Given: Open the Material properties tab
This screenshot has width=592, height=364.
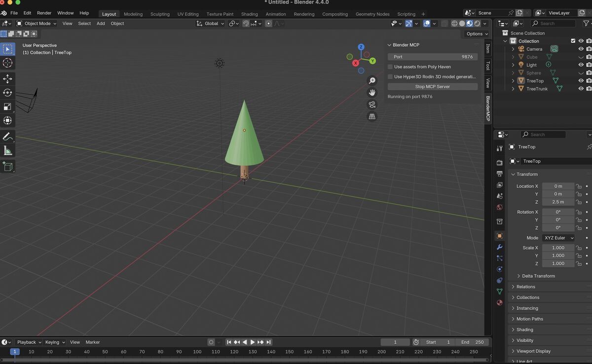Looking at the screenshot, I should coord(499,302).
